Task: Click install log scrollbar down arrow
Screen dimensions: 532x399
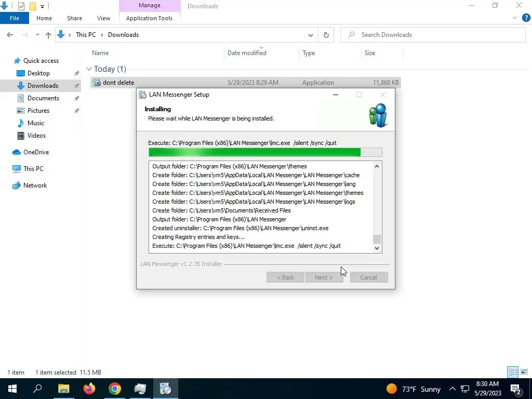Action: 377,248
